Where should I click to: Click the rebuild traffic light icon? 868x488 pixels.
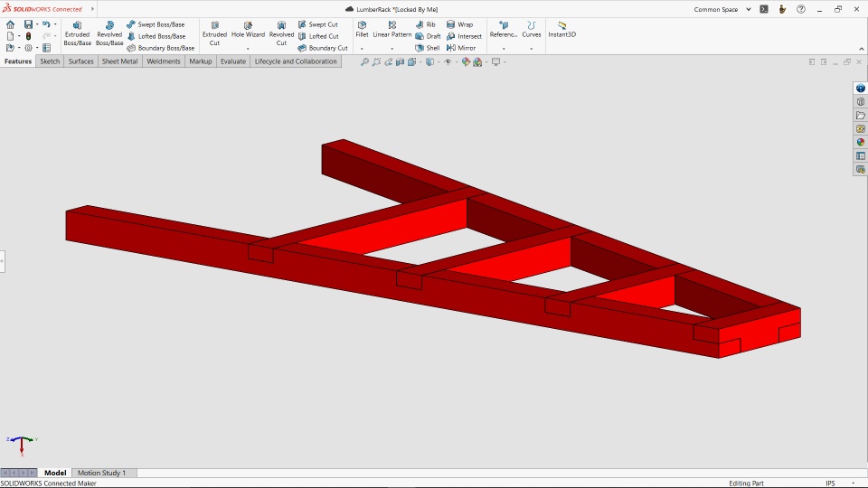(x=29, y=36)
